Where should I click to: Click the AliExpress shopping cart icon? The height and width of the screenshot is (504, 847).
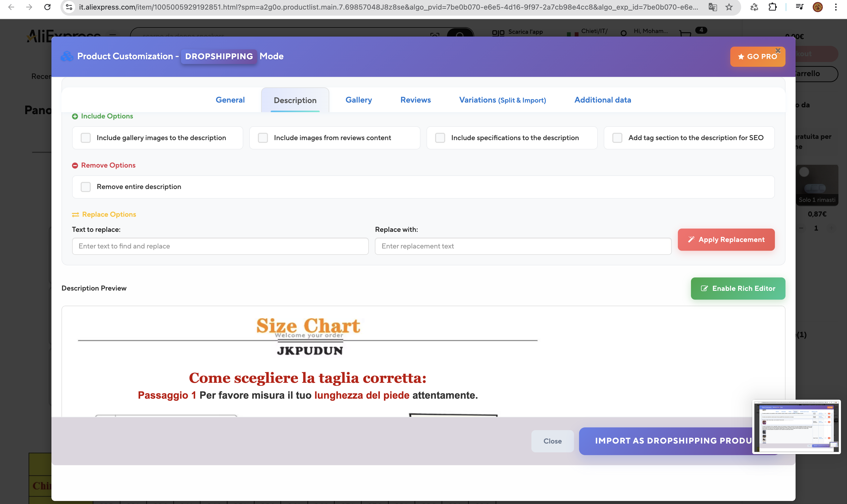(685, 33)
